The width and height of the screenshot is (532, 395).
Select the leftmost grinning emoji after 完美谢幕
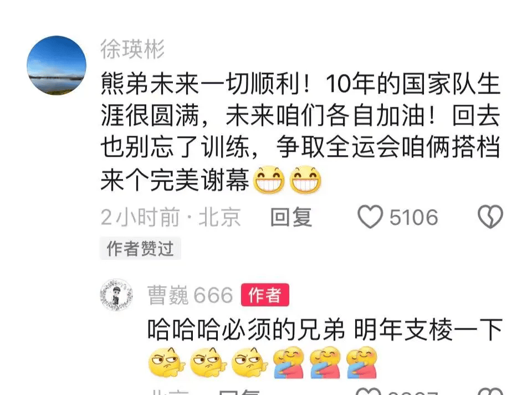tap(269, 179)
